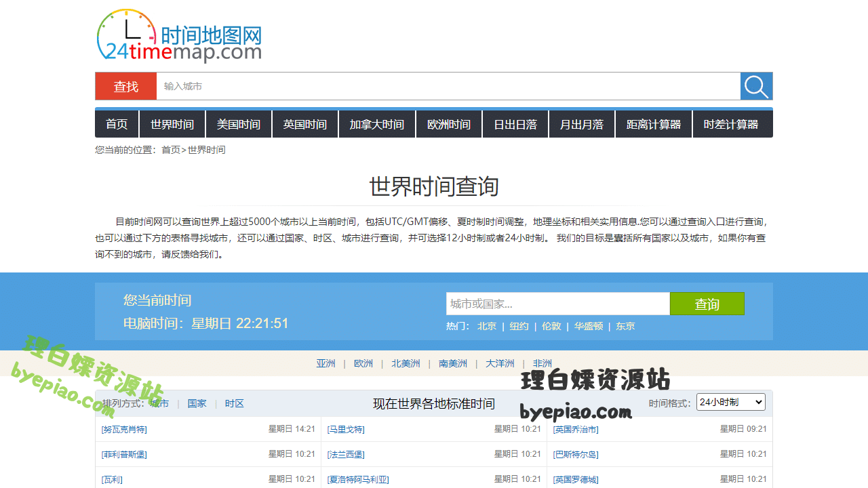Viewport: 868px width, 488px height.
Task: Select the 亚洲 continent filter
Action: pos(325,363)
